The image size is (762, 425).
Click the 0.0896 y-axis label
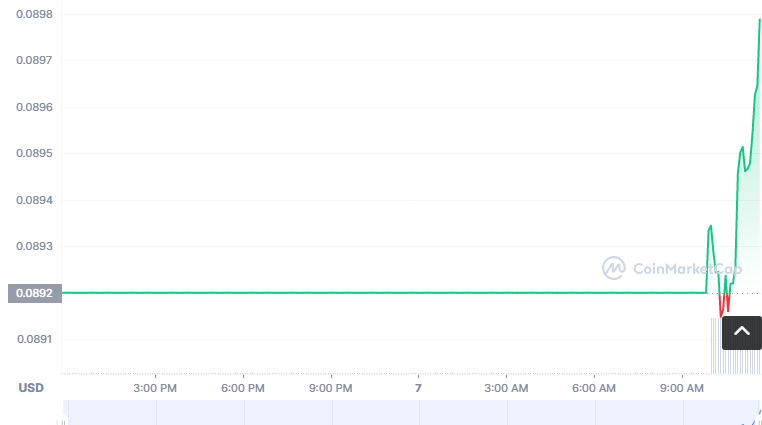[x=35, y=107]
